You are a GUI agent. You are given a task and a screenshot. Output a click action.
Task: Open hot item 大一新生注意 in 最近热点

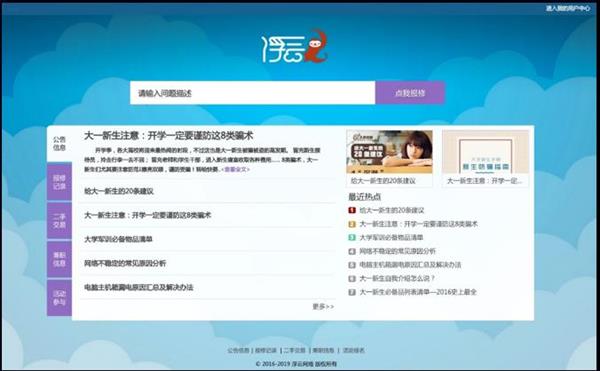point(419,224)
